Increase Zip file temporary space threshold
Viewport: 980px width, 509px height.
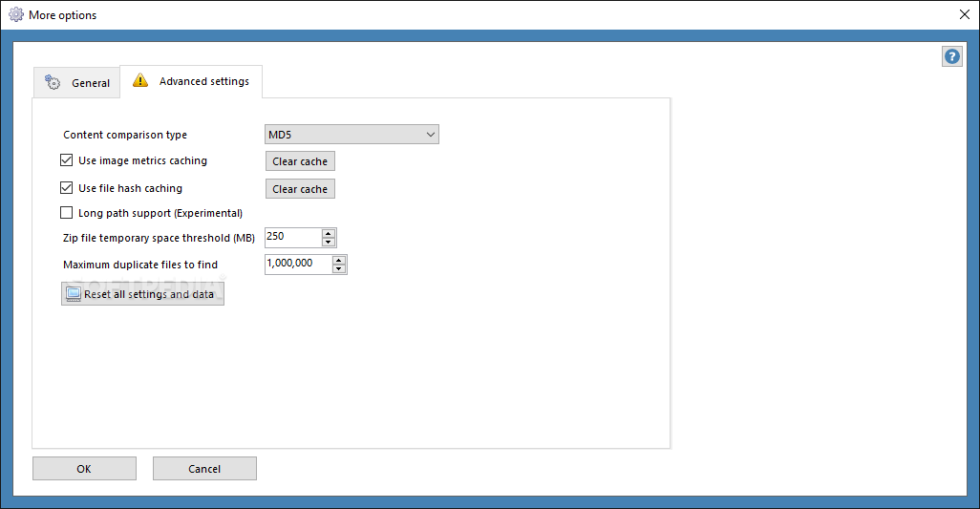pos(329,233)
